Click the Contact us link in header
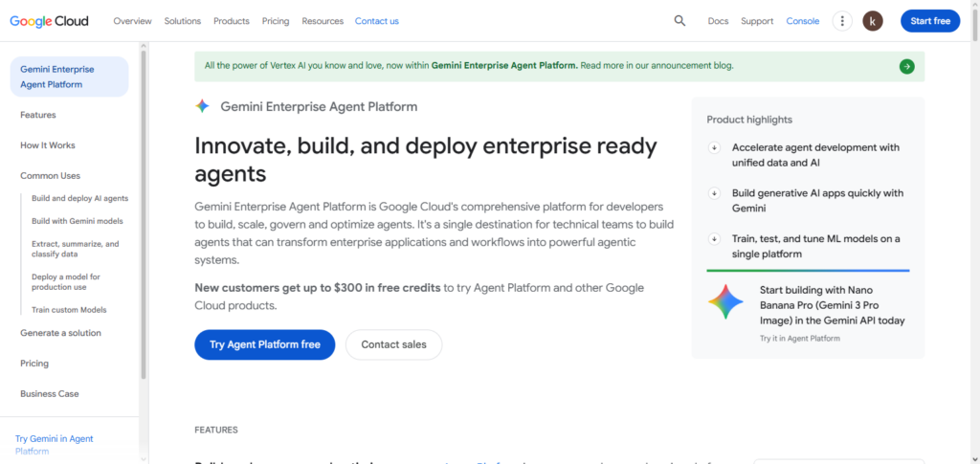Screen dimensions: 980x464 377,21
